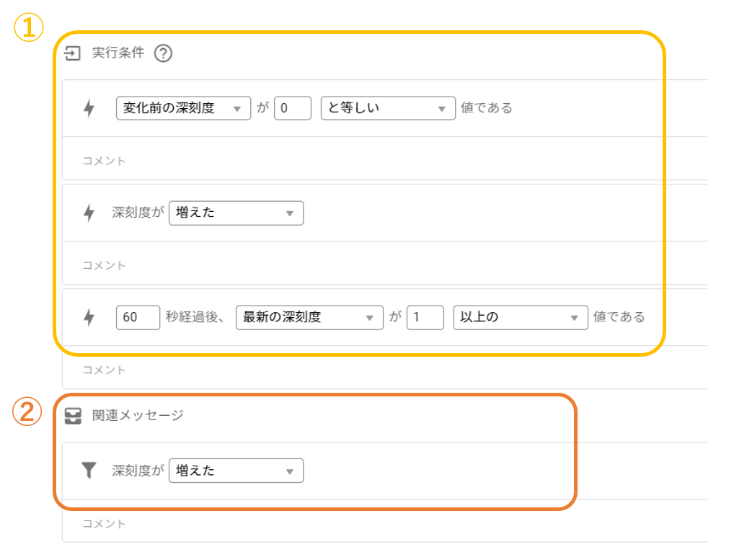Click the help icon beside 実行条件
The height and width of the screenshot is (560, 729).
[x=163, y=53]
